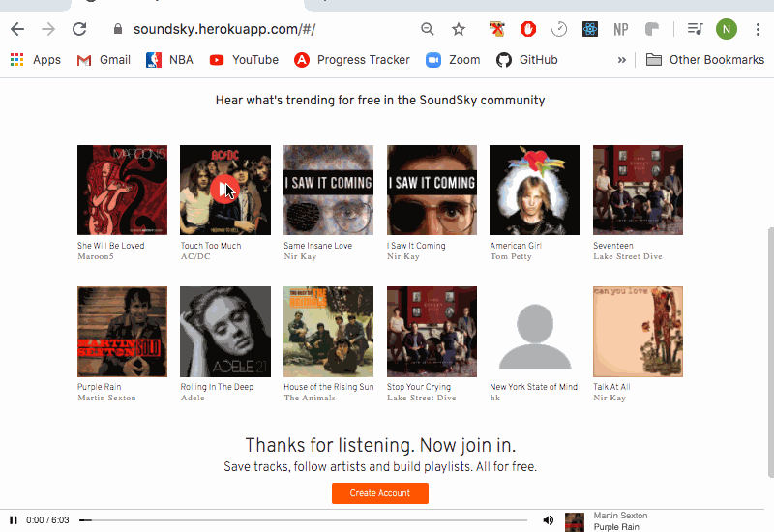Pause playback in the bottom player
The height and width of the screenshot is (532, 774).
(x=14, y=520)
